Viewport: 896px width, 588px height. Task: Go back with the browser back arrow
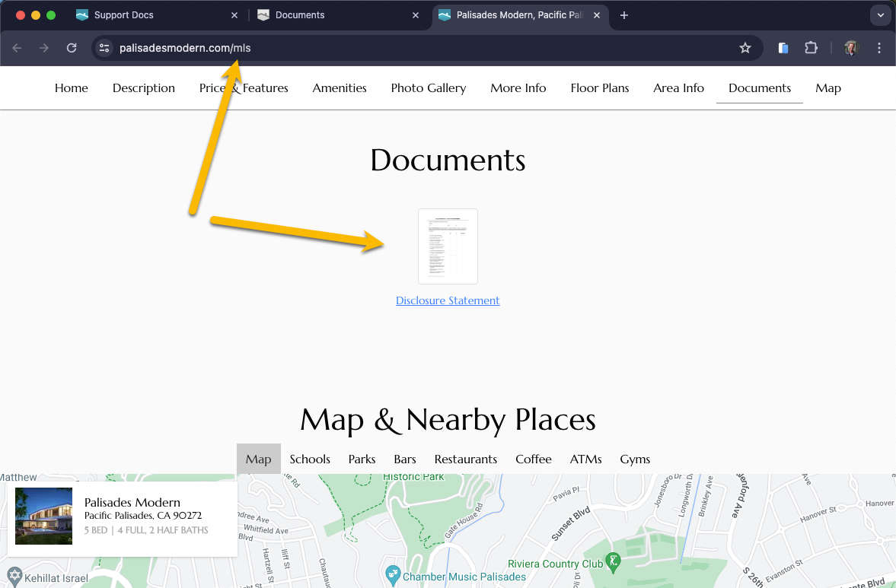(x=18, y=48)
